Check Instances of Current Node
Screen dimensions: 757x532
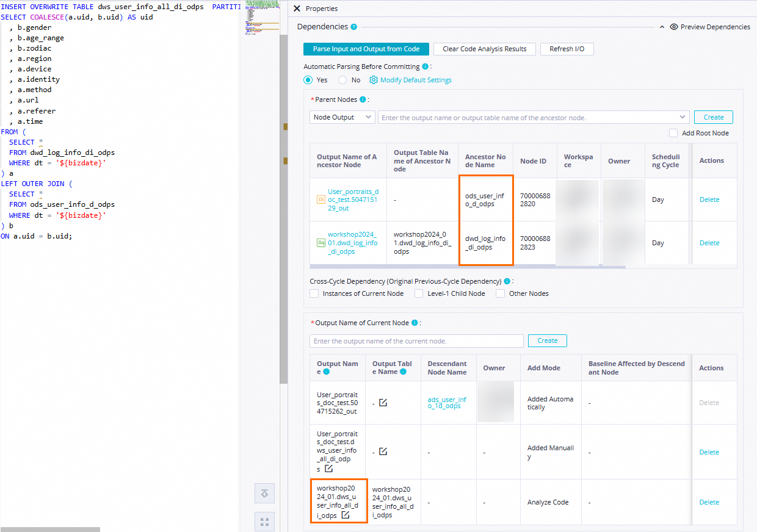coord(314,293)
